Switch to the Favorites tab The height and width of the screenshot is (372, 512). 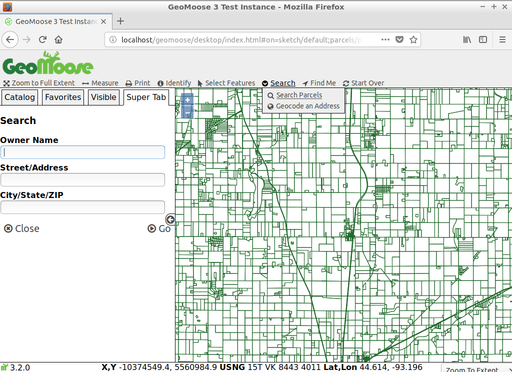pyautogui.click(x=63, y=97)
